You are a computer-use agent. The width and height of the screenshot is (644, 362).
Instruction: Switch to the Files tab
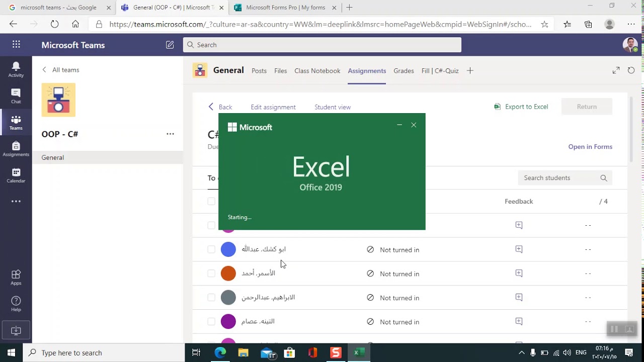pos(281,71)
